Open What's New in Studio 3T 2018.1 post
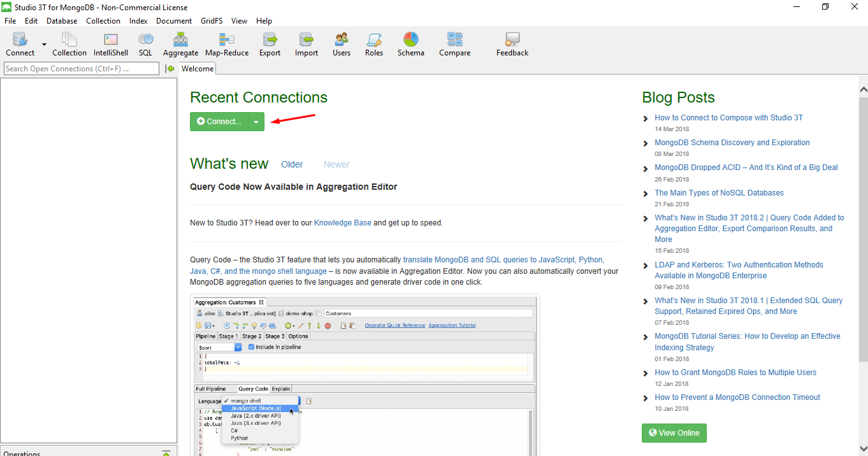The height and width of the screenshot is (456, 868). coord(749,306)
